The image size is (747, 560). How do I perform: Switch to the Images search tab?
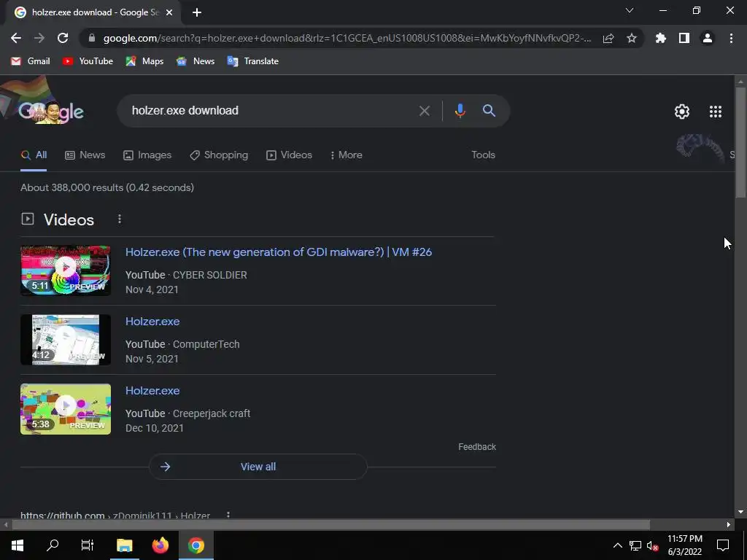(x=147, y=155)
